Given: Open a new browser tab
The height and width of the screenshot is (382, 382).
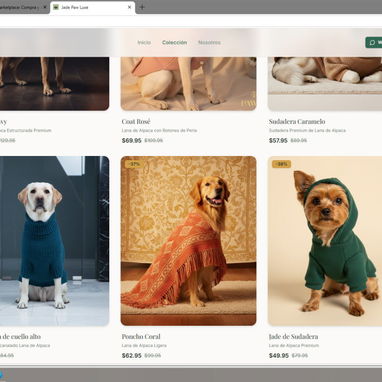Looking at the screenshot, I should click(x=142, y=7).
